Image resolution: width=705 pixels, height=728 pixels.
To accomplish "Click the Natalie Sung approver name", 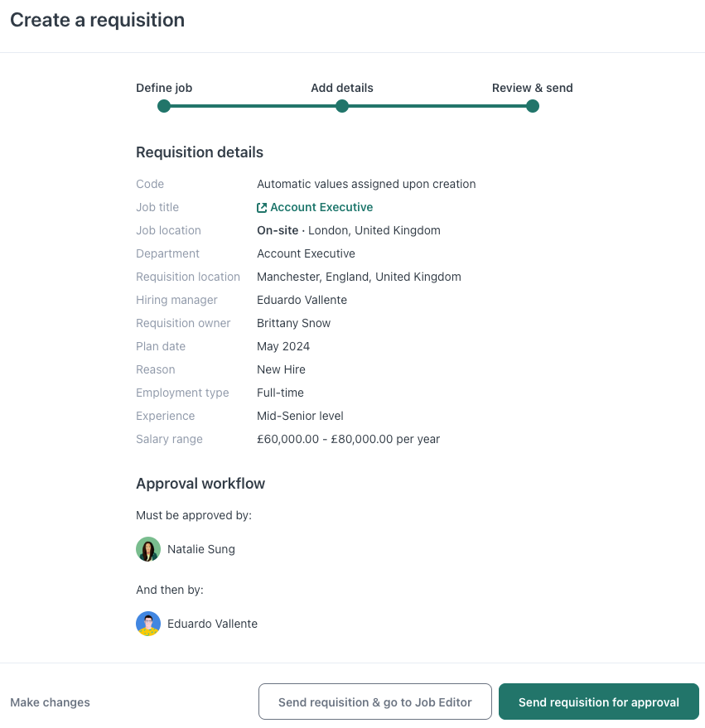I will 201,549.
